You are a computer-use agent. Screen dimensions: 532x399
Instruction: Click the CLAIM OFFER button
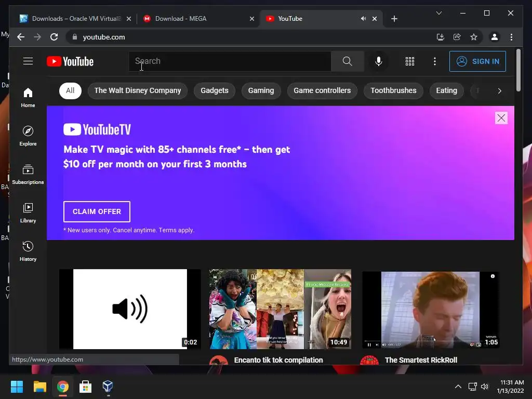[x=97, y=211]
